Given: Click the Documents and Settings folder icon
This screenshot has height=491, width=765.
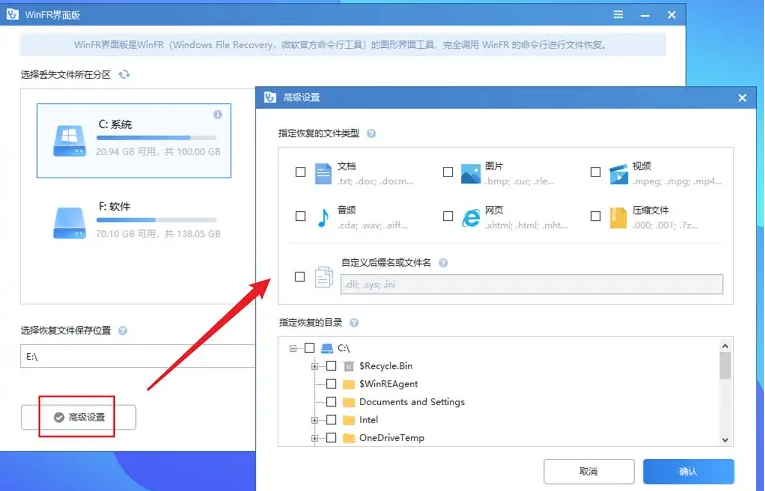Looking at the screenshot, I should click(348, 402).
